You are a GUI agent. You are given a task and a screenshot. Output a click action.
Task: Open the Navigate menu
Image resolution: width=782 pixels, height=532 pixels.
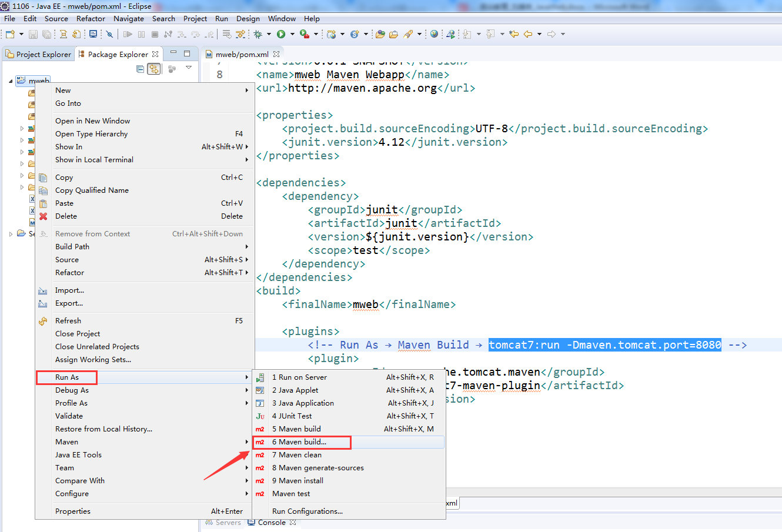129,18
